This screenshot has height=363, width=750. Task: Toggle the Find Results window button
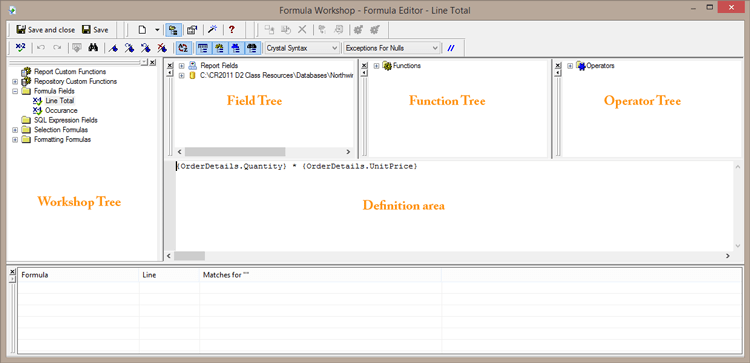coord(252,47)
